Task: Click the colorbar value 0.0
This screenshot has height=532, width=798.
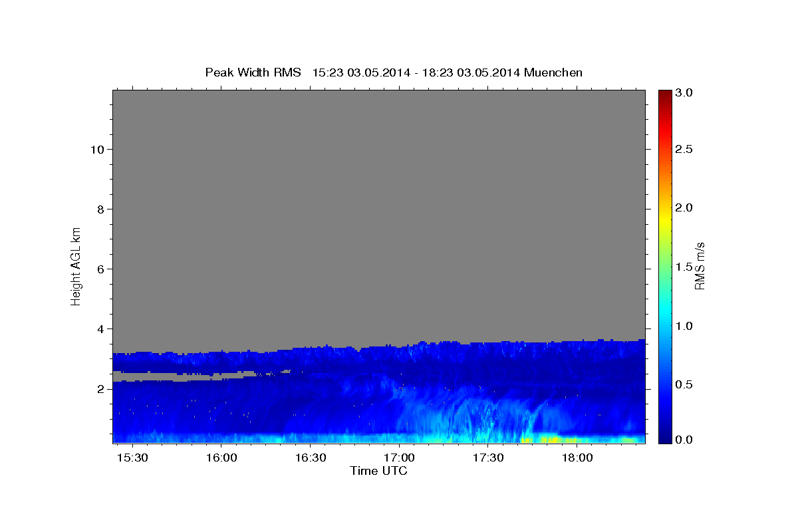Action: click(685, 440)
